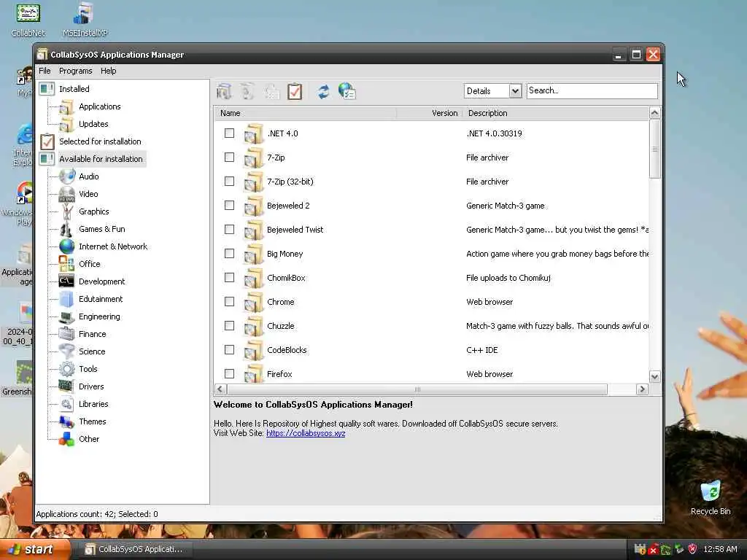
Task: Sort by the Version column header
Action: point(429,113)
